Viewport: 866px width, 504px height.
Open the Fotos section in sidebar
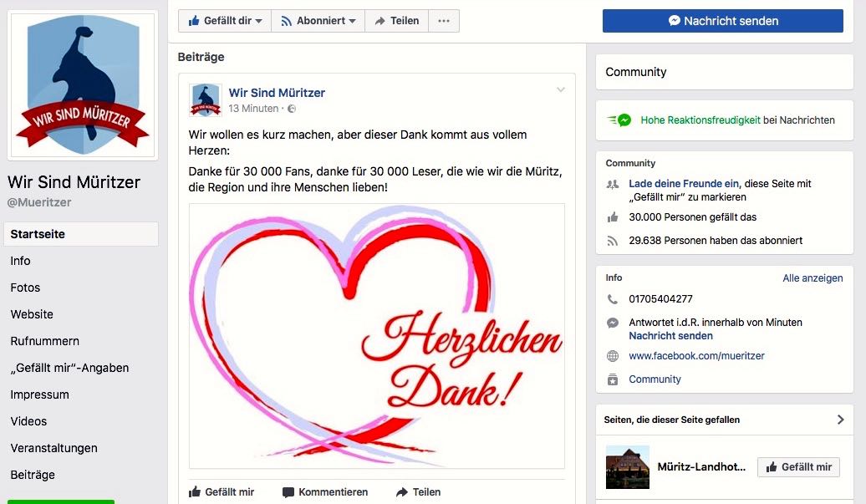point(25,288)
